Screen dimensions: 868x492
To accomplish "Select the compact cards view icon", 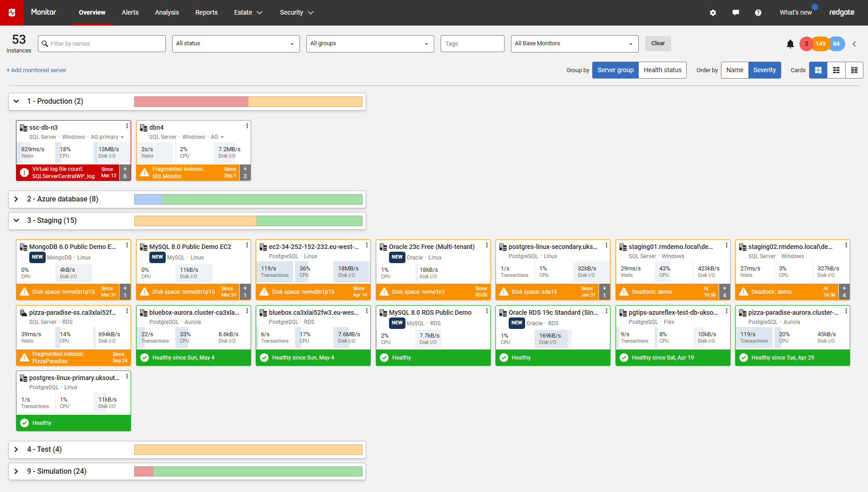I will click(854, 70).
